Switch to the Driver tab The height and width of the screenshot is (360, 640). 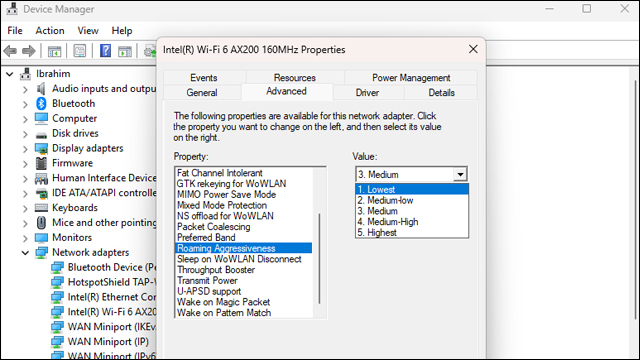(x=367, y=93)
